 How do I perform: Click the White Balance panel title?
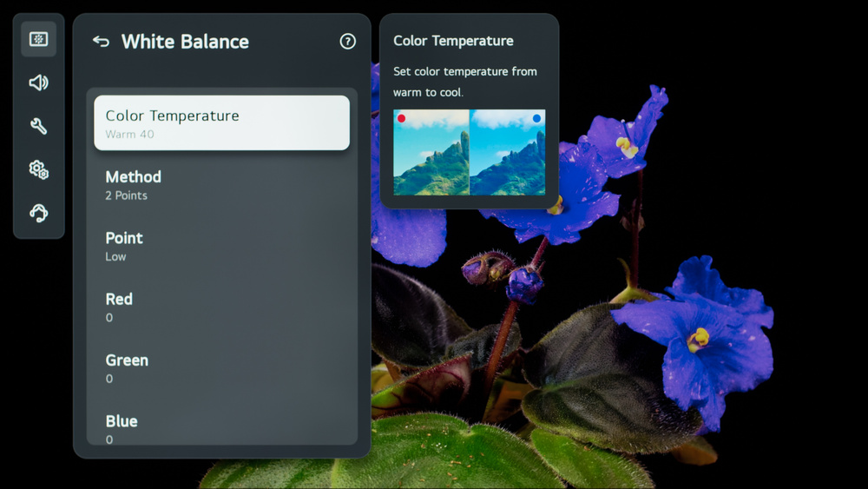tap(185, 42)
